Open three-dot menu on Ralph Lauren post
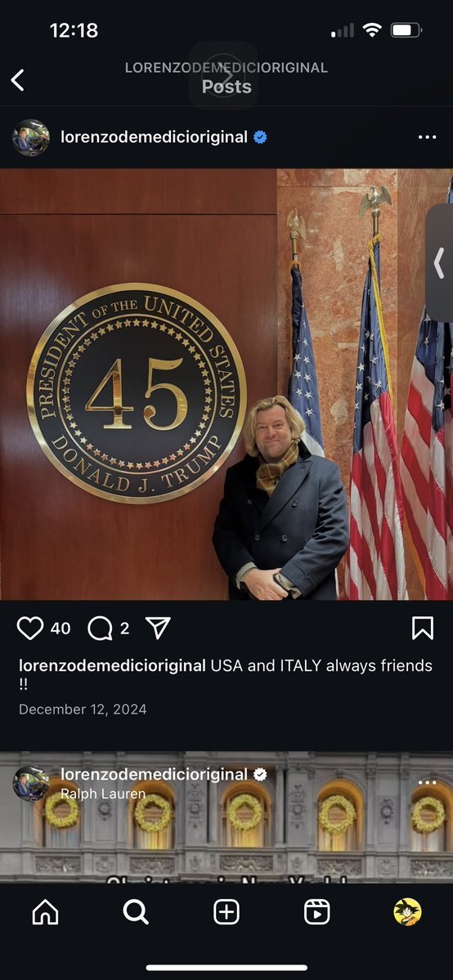Screen dimensions: 453x980 [428, 782]
